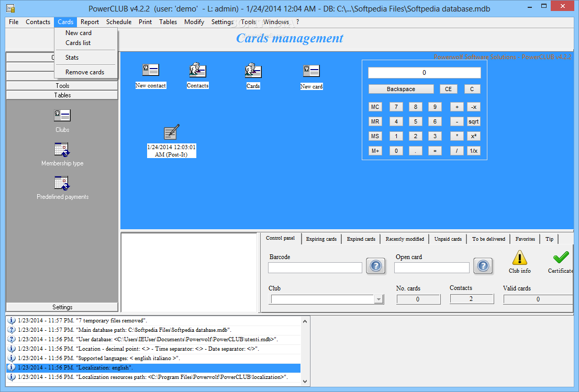This screenshot has width=579, height=392.
Task: Open the File menu
Action: point(14,22)
